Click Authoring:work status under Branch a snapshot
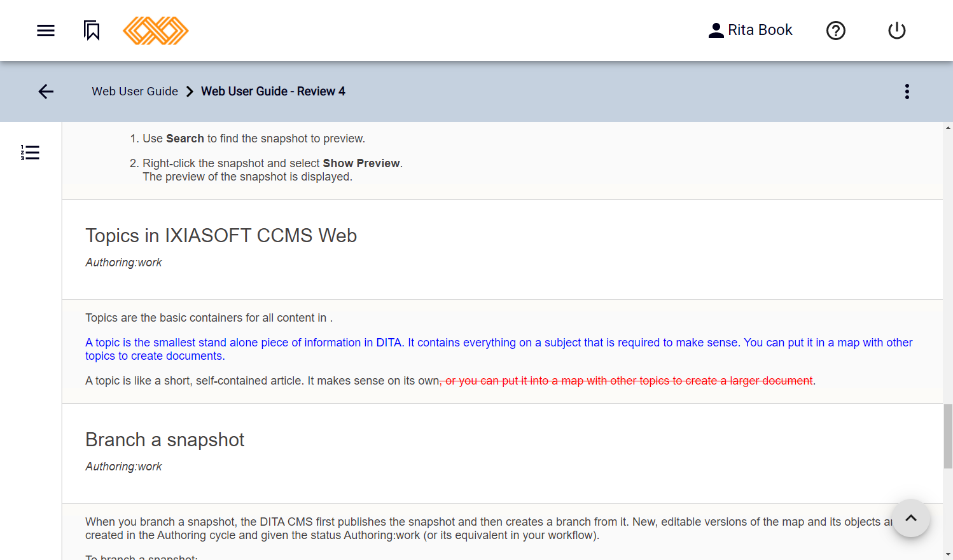The width and height of the screenshot is (953, 560). (123, 467)
